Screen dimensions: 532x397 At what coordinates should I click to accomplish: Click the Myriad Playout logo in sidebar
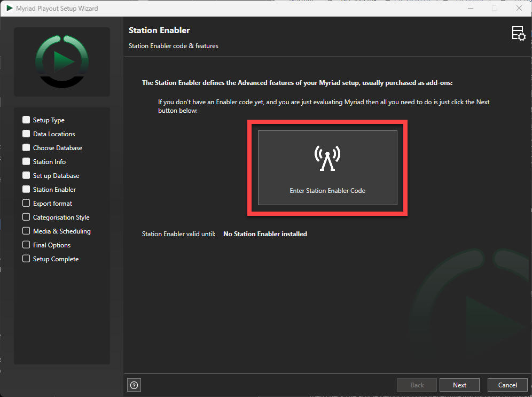(x=62, y=62)
